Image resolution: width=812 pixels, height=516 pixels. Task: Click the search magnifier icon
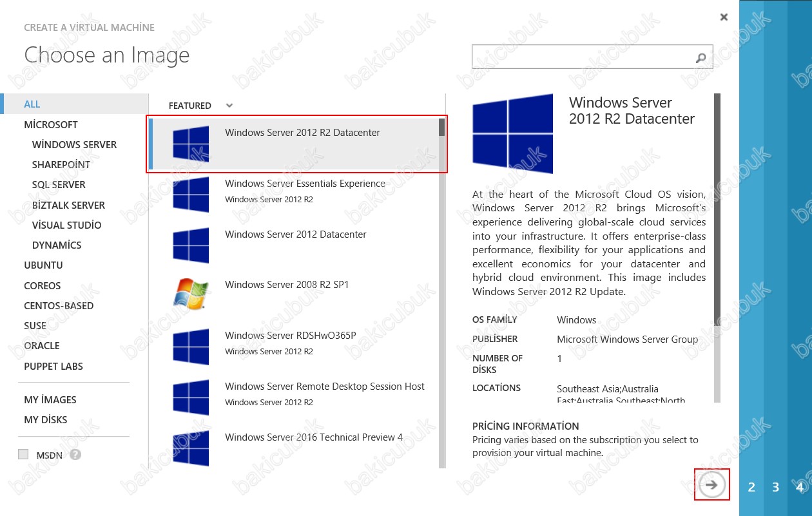pyautogui.click(x=701, y=57)
